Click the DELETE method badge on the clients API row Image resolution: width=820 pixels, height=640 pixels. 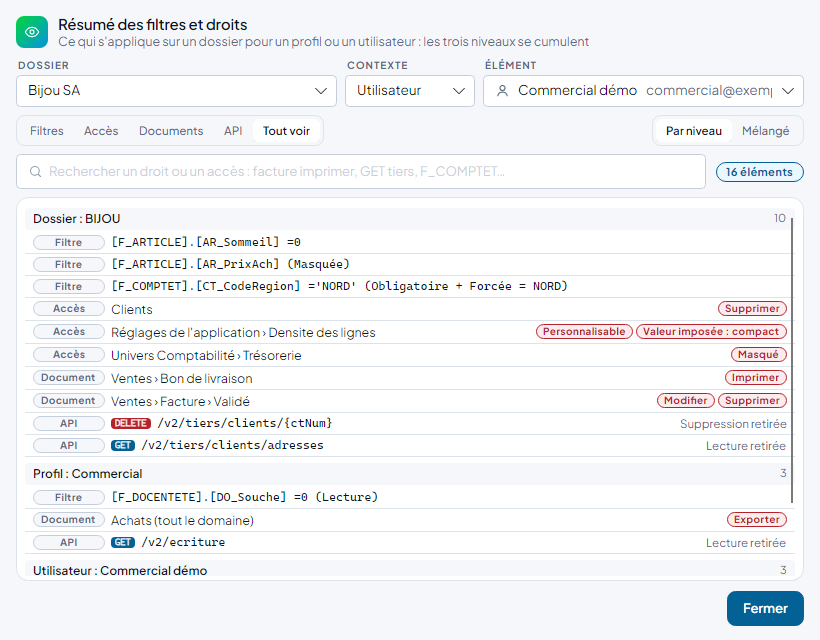pyautogui.click(x=131, y=423)
